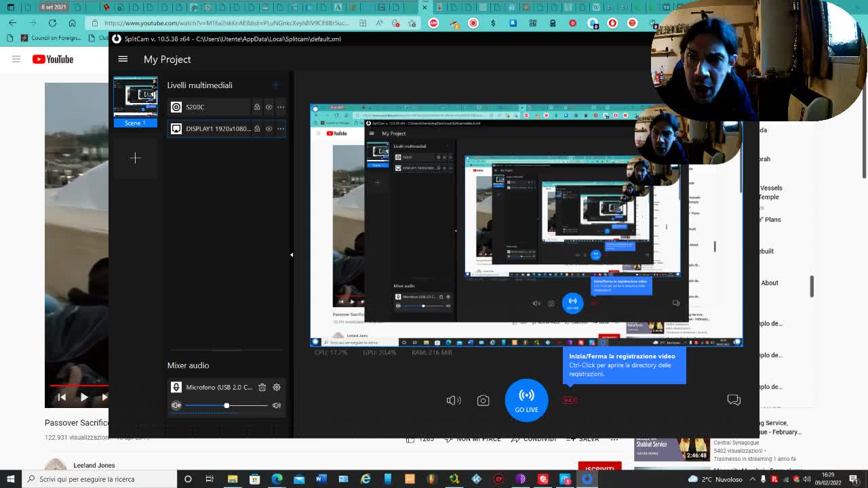The width and height of the screenshot is (868, 488).
Task: Go to YouTube home via logo
Action: 53,59
